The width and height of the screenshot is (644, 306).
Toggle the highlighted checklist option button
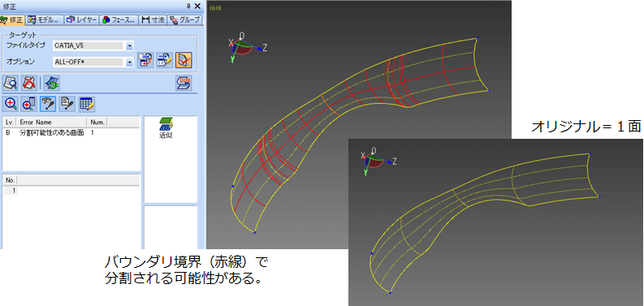pos(184,60)
